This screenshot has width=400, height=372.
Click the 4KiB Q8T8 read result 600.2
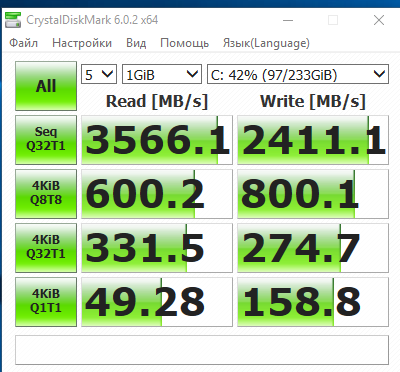(157, 194)
